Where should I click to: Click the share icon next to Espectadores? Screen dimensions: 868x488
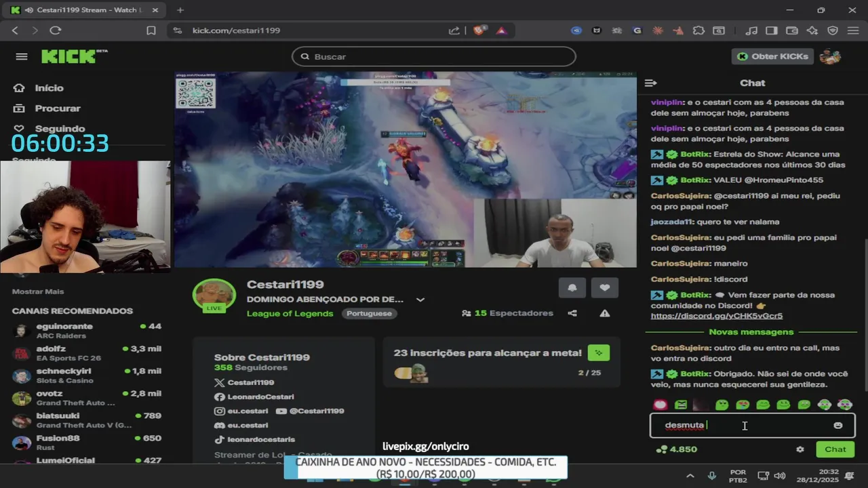click(x=572, y=313)
